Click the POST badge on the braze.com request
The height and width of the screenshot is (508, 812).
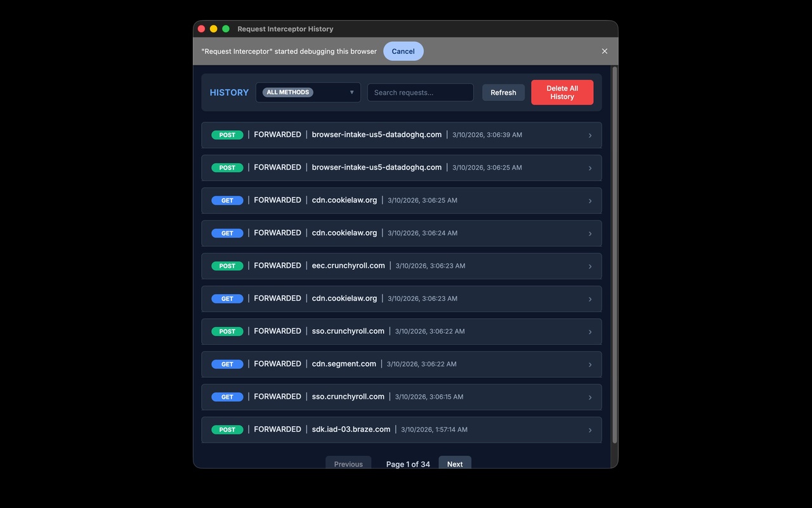pos(227,429)
